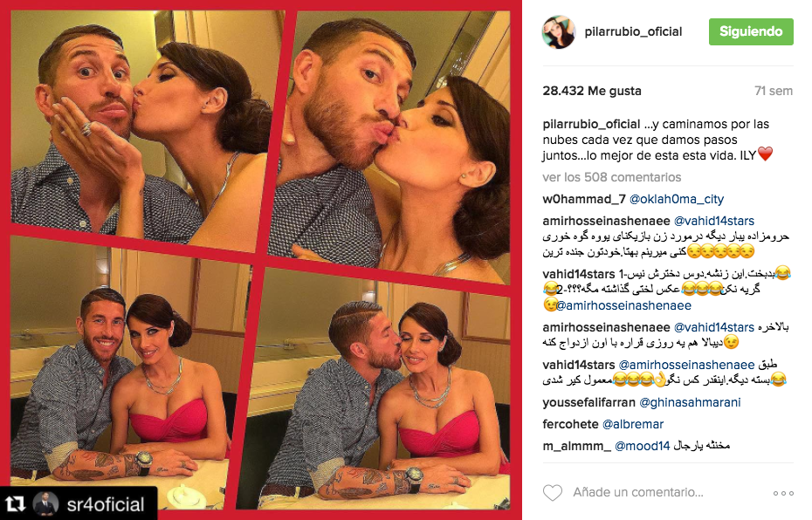This screenshot has width=812, height=520.
Task: Open the three-dot more options menu
Action: (783, 493)
